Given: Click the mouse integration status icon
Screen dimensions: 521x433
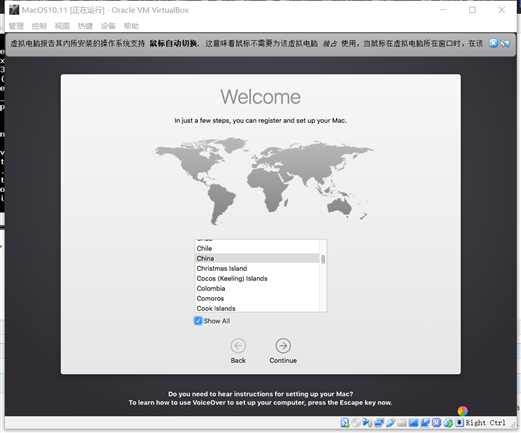Looking at the screenshot, I should pos(448,423).
